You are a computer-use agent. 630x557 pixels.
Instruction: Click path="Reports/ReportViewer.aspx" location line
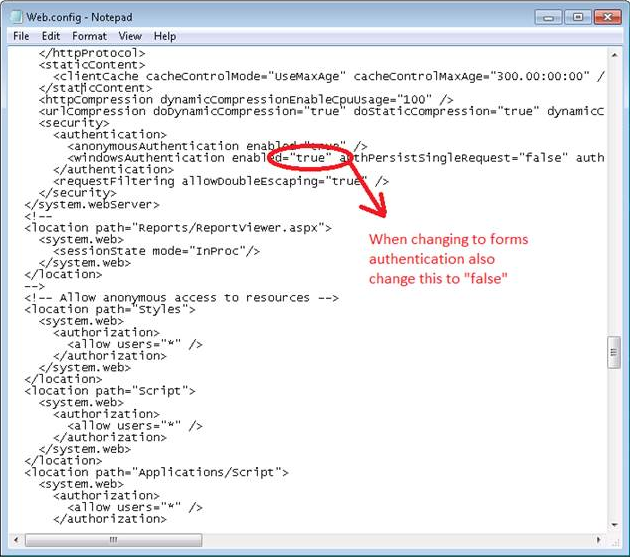[x=178, y=228]
